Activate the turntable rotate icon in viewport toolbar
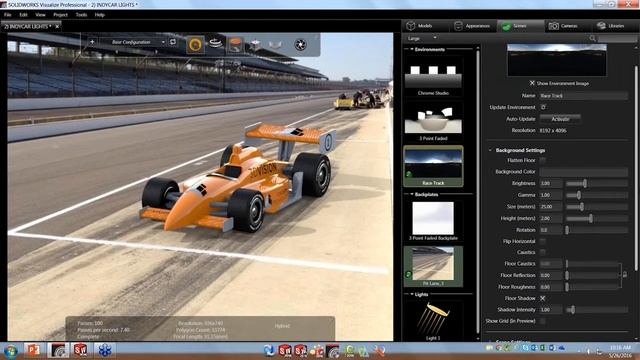The image size is (640, 360). pyautogui.click(x=215, y=43)
